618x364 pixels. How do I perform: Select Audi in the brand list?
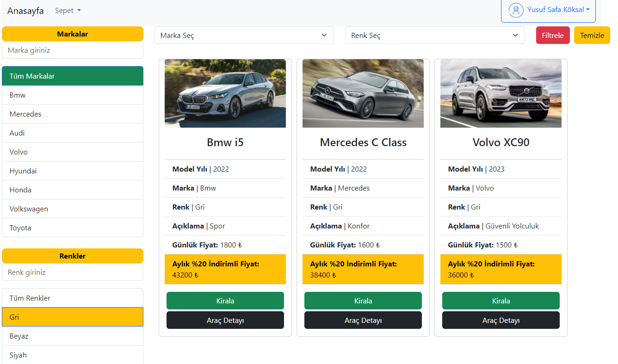pos(73,133)
